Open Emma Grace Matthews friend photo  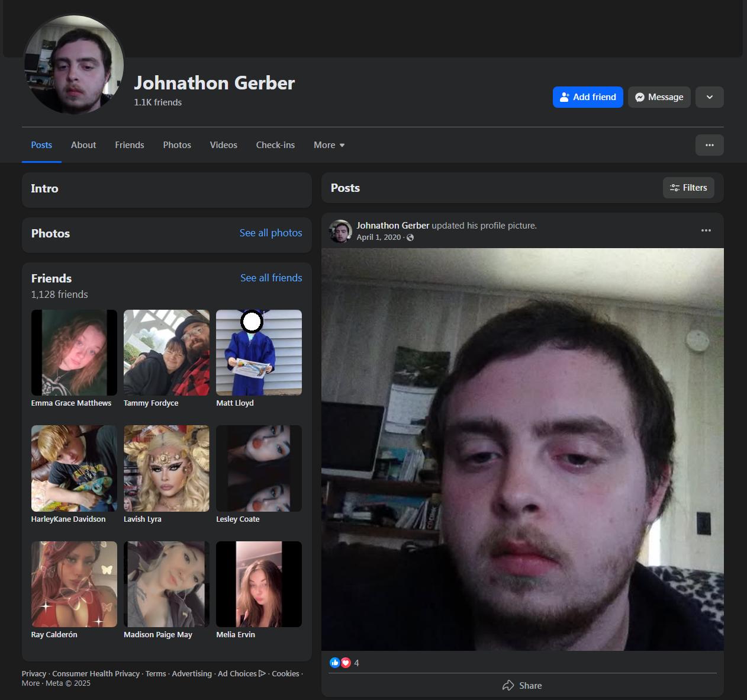tap(74, 352)
